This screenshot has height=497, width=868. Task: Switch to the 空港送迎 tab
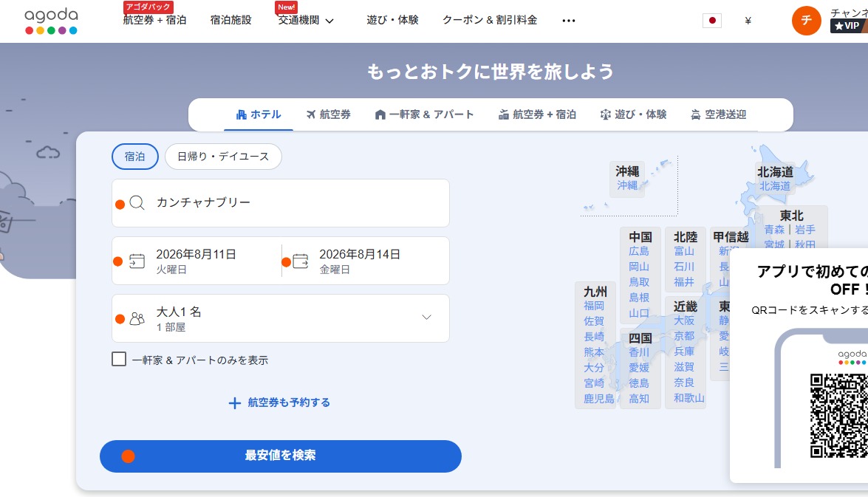click(719, 114)
